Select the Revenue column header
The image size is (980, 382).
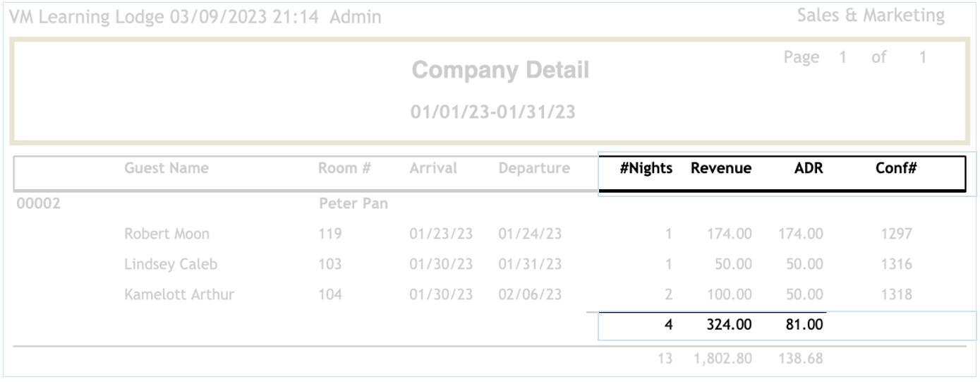coord(721,169)
